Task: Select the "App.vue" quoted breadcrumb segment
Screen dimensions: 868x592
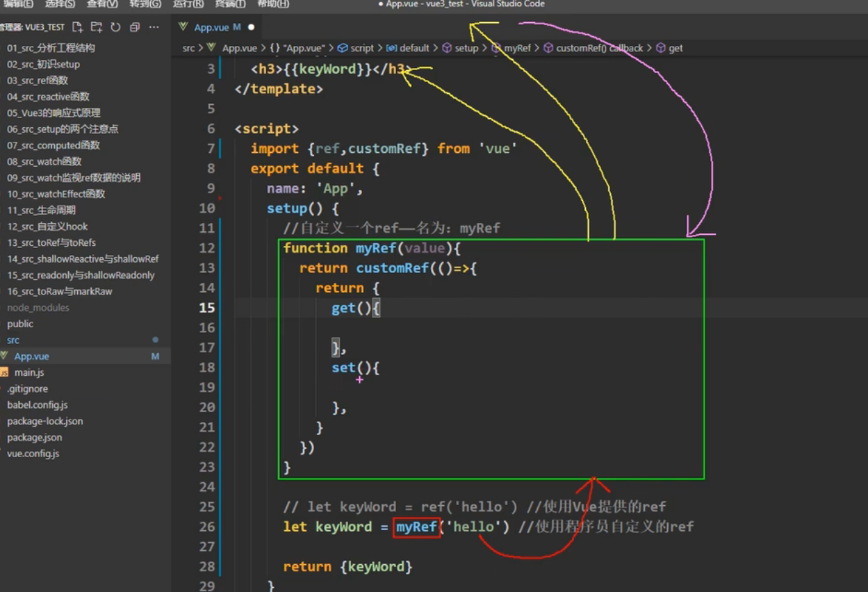Action: click(304, 48)
